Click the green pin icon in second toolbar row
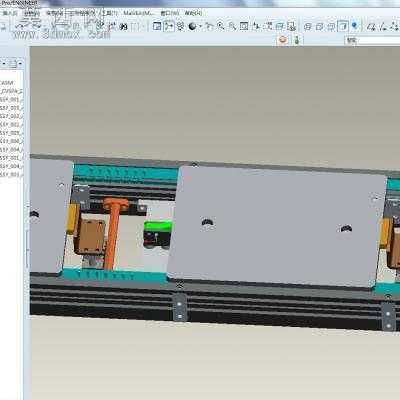The image size is (400, 400). coord(297,40)
